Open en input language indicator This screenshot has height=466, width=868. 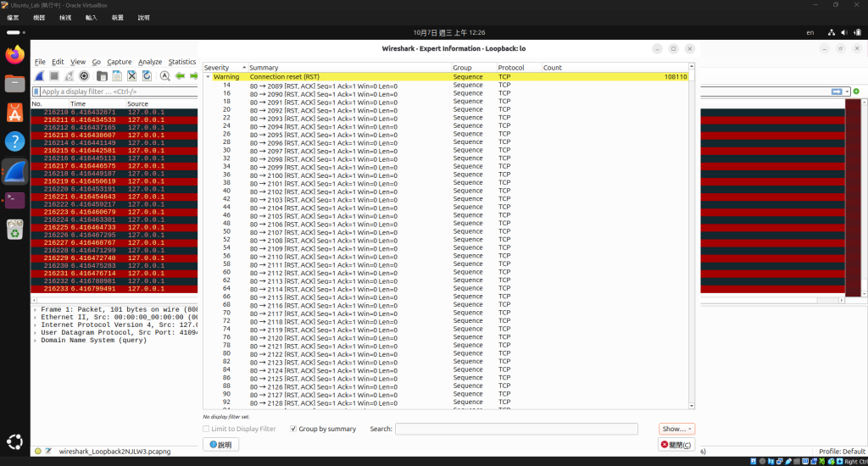coord(810,33)
